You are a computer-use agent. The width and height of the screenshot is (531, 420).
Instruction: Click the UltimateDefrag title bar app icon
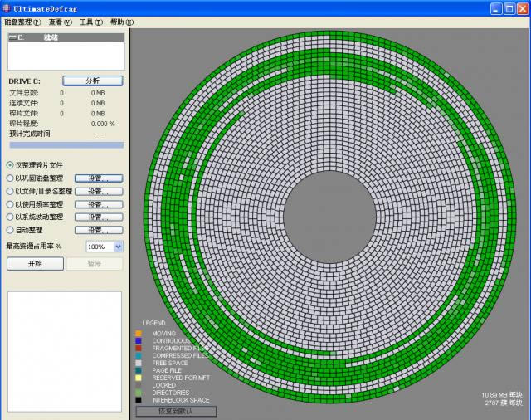pos(7,8)
